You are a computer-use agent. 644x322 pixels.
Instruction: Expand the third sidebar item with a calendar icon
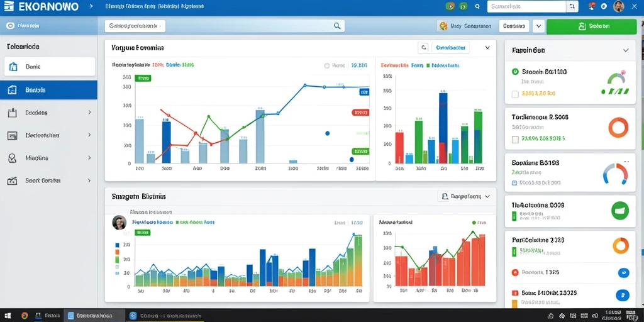point(48,112)
